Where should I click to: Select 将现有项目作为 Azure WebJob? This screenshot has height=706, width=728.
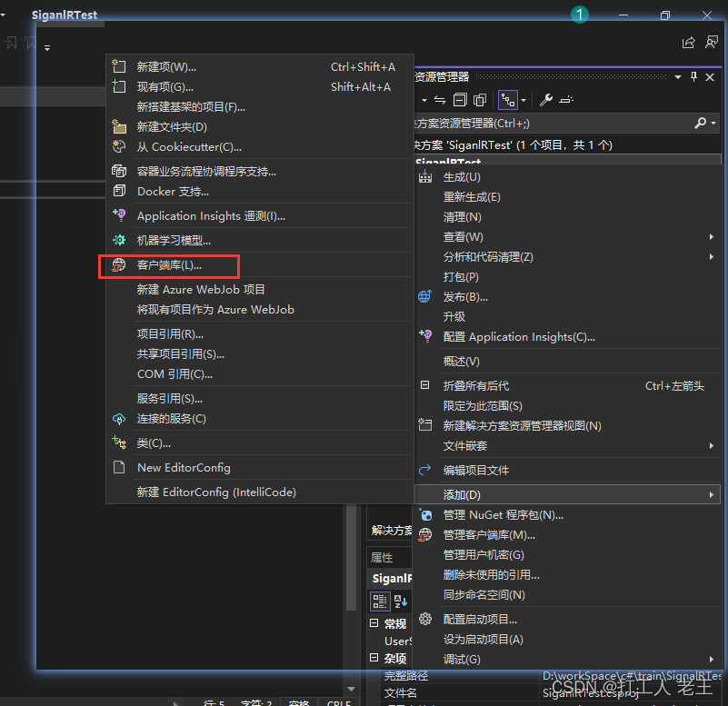(260, 310)
